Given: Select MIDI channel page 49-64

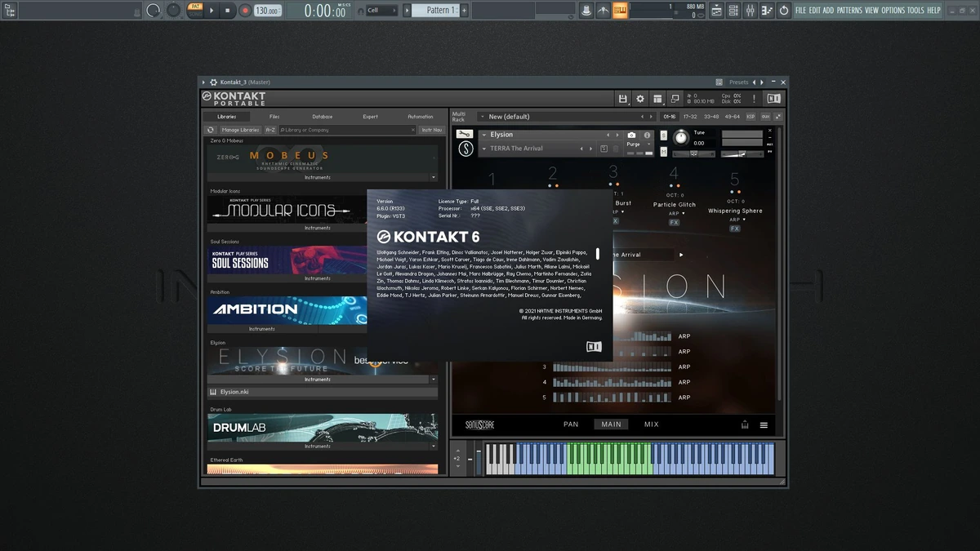Looking at the screenshot, I should tap(732, 117).
